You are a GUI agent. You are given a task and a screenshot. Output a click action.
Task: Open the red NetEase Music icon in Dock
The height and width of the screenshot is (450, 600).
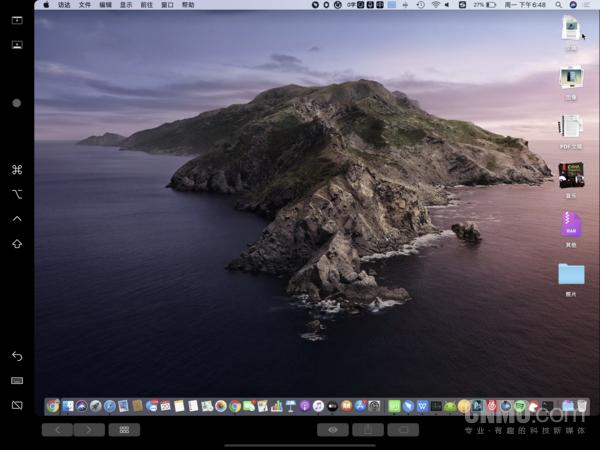tap(492, 406)
